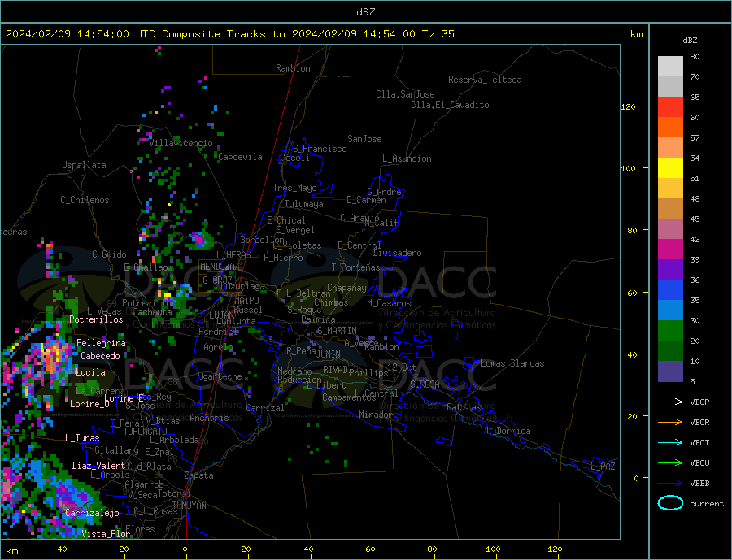Click the Mirador place label

coord(376,415)
